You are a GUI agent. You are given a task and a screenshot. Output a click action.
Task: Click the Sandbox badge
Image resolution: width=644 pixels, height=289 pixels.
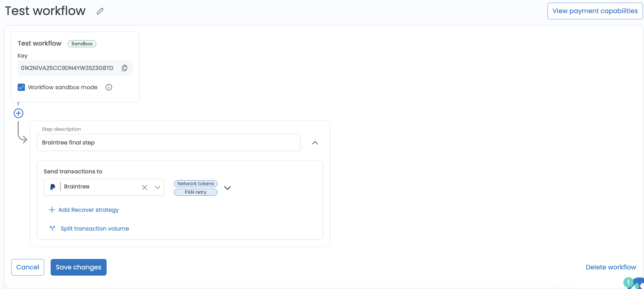[82, 44]
